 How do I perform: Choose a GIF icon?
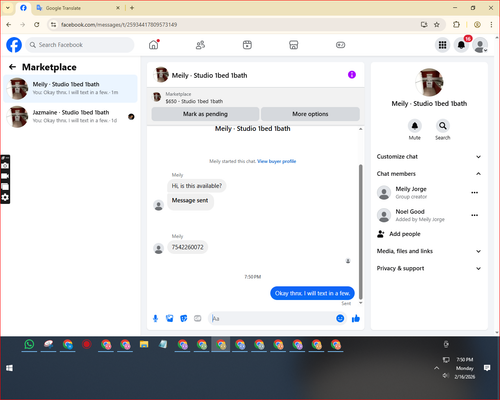coord(198,318)
